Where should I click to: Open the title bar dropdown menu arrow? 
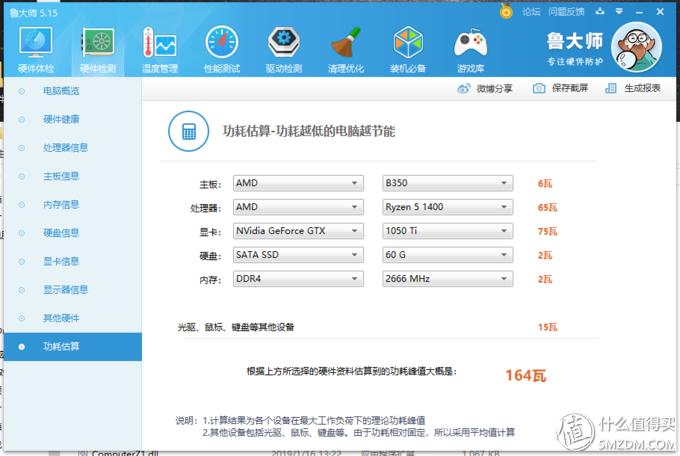point(619,11)
